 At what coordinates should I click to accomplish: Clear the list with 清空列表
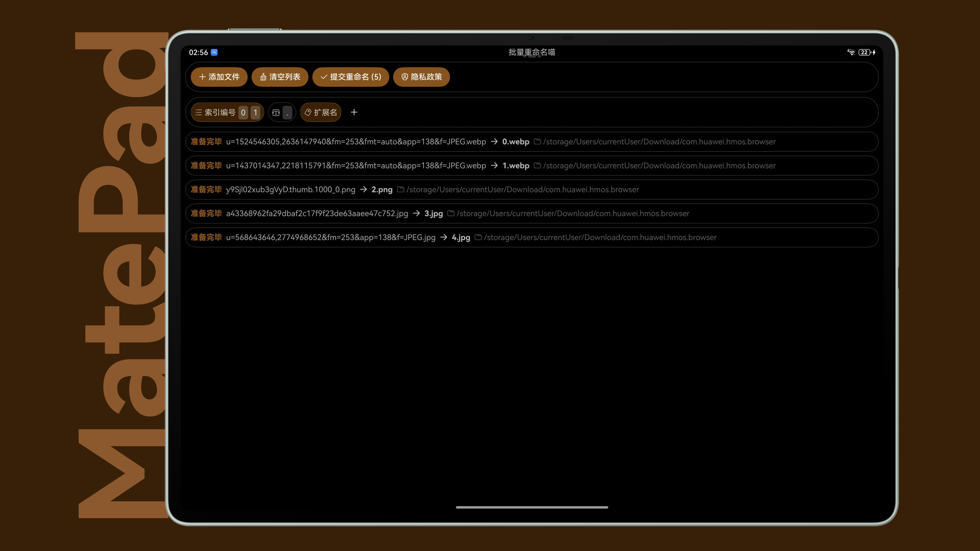[x=280, y=77]
